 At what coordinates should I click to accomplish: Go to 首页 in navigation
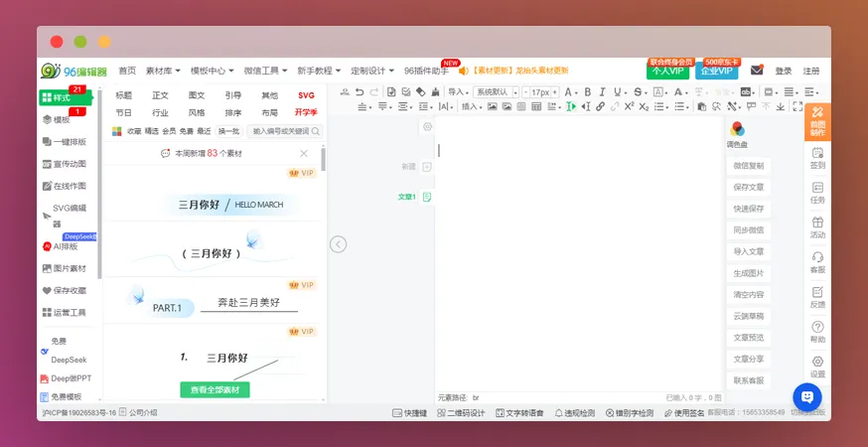[127, 71]
